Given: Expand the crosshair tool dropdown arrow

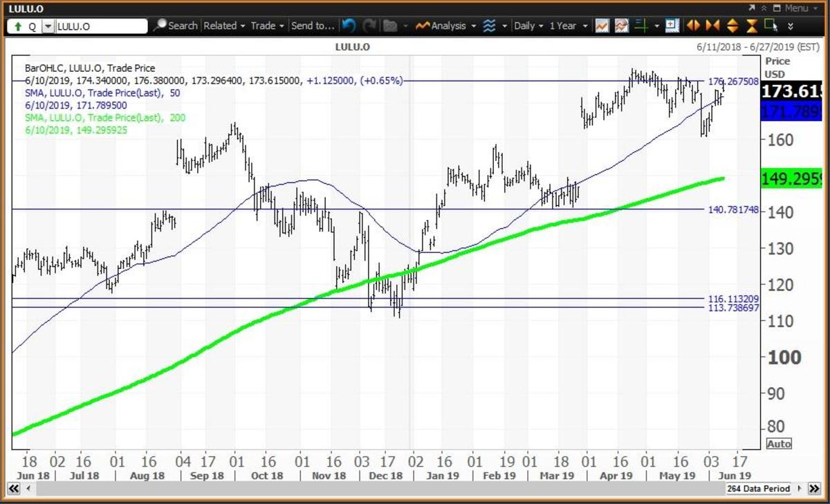Looking at the screenshot, I should tap(656, 26).
